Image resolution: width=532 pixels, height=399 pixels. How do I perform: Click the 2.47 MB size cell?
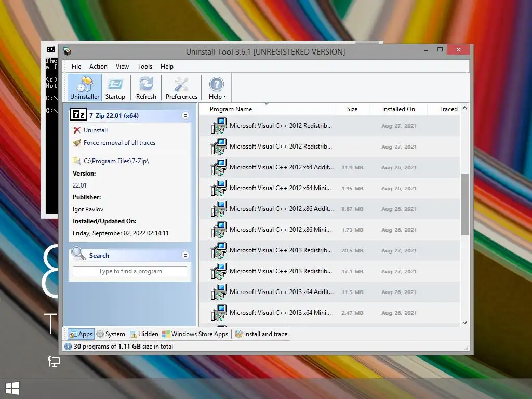click(x=352, y=313)
